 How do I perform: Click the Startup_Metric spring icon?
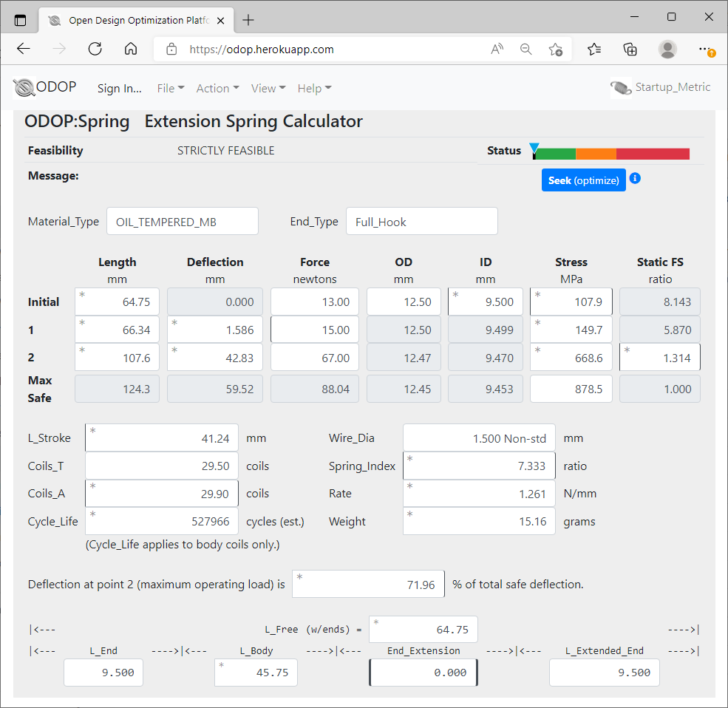(x=621, y=87)
